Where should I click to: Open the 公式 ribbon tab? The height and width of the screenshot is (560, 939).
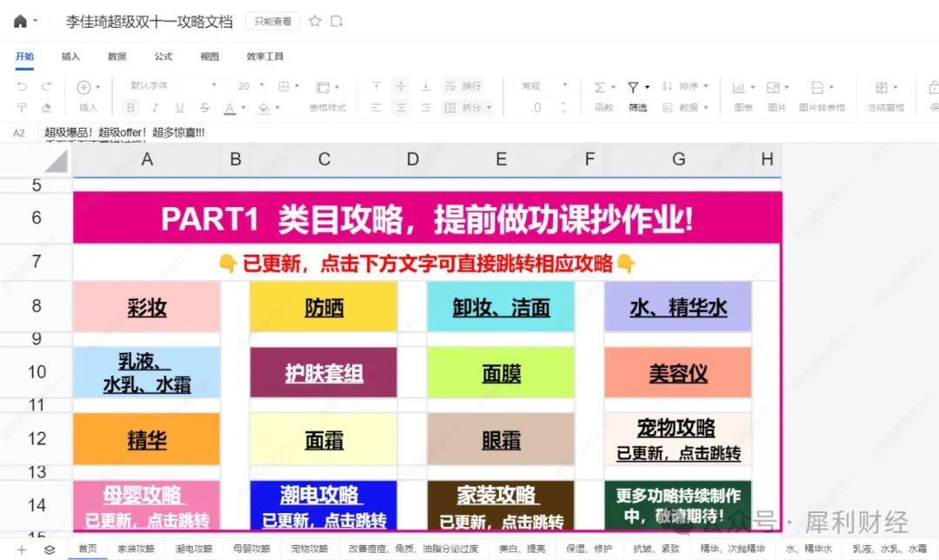point(163,57)
